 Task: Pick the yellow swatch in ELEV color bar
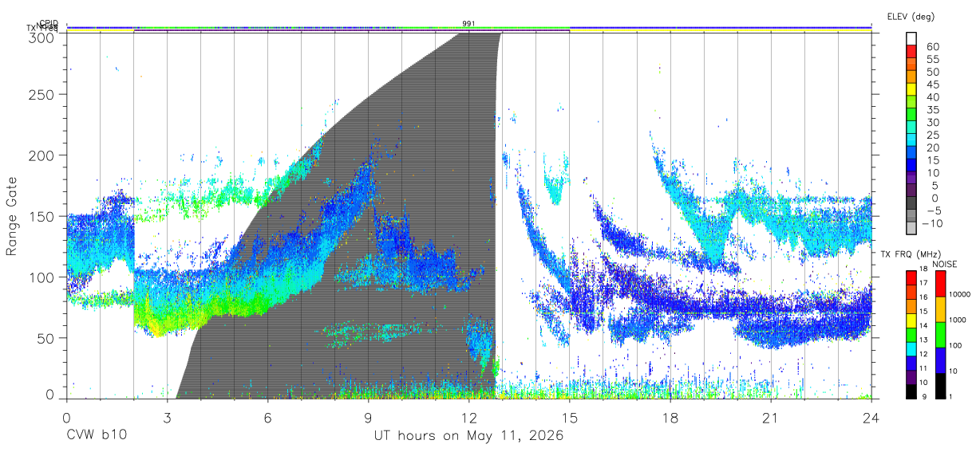pos(911,88)
